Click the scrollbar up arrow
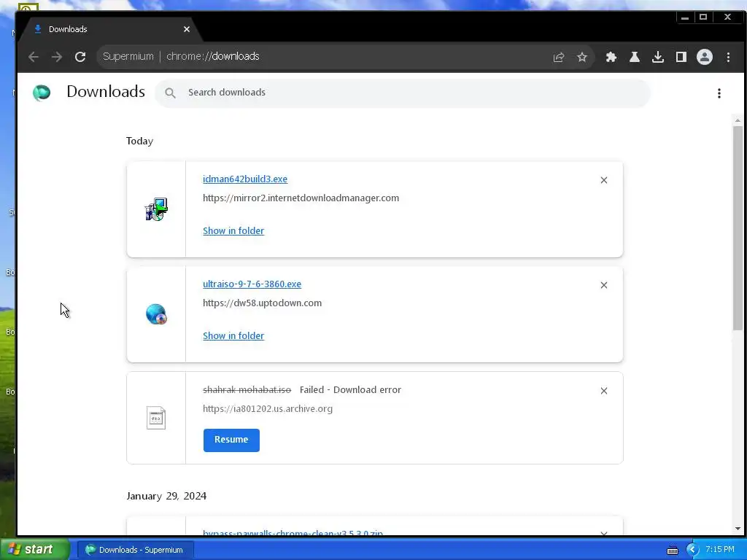 tap(738, 120)
